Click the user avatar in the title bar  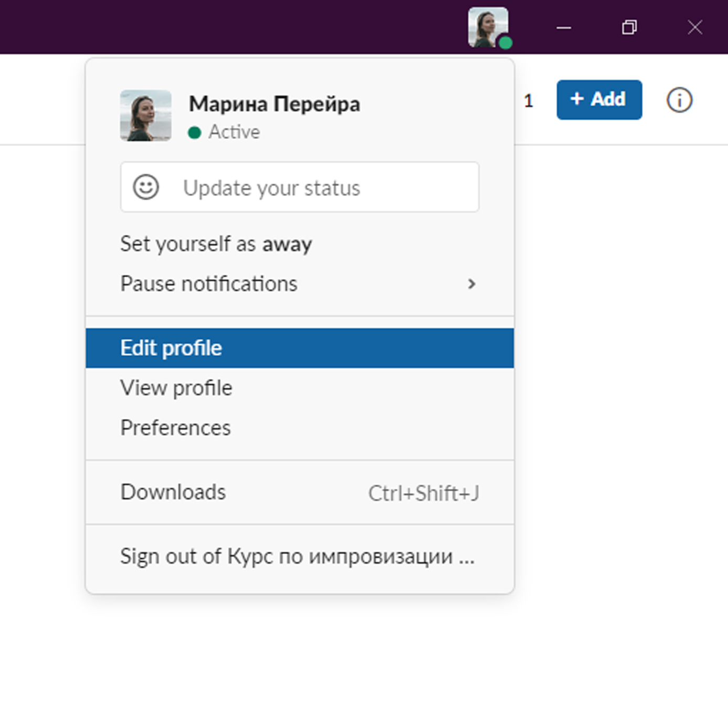pos(488,27)
